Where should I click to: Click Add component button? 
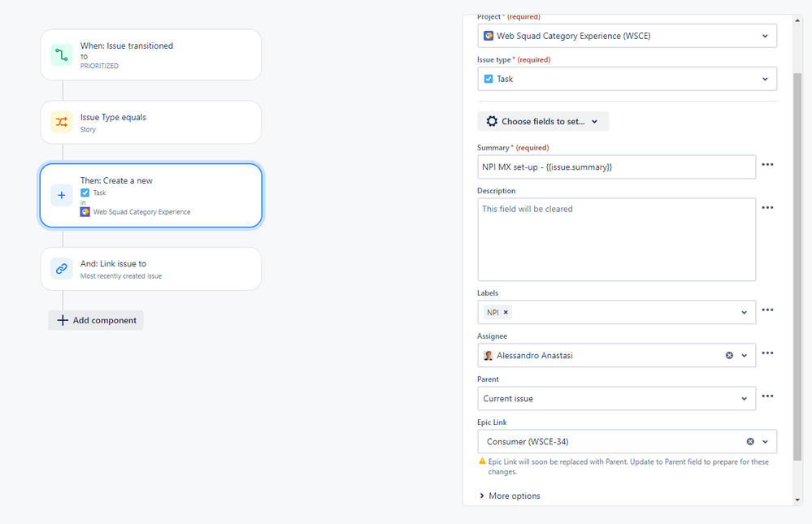96,320
